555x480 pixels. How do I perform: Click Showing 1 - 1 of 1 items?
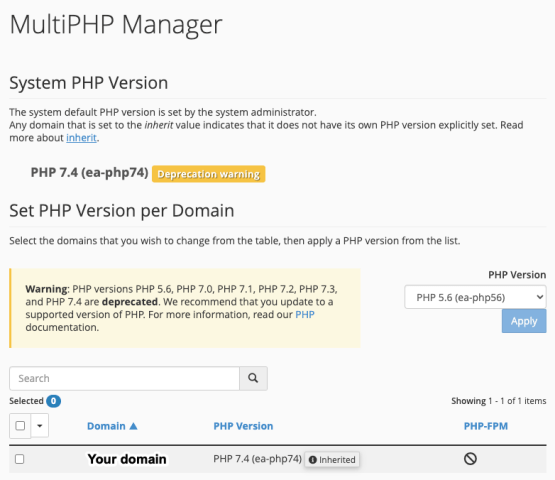click(498, 401)
